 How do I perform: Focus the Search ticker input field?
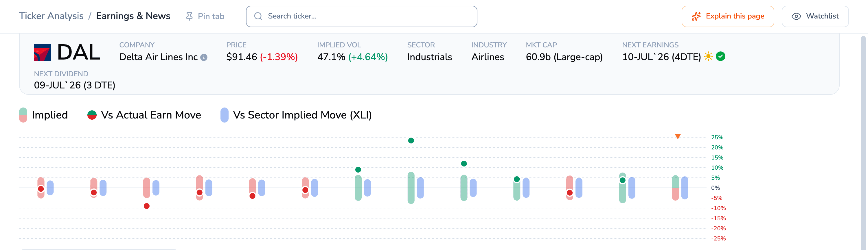pyautogui.click(x=362, y=16)
